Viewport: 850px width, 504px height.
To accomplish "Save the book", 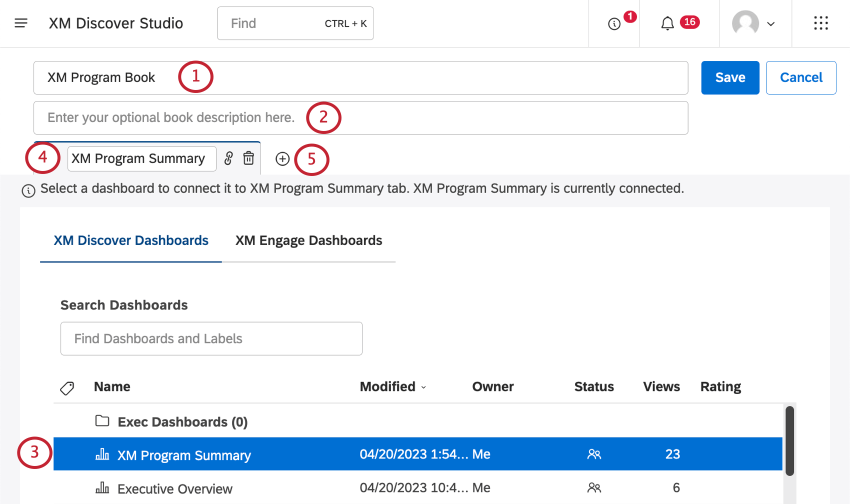I will click(x=729, y=77).
